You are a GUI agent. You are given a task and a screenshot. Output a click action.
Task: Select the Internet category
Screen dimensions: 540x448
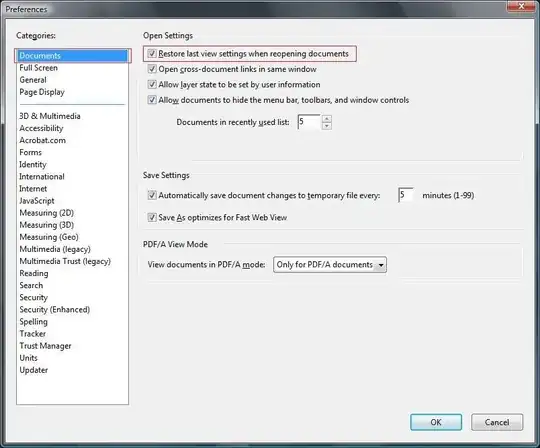click(33, 188)
